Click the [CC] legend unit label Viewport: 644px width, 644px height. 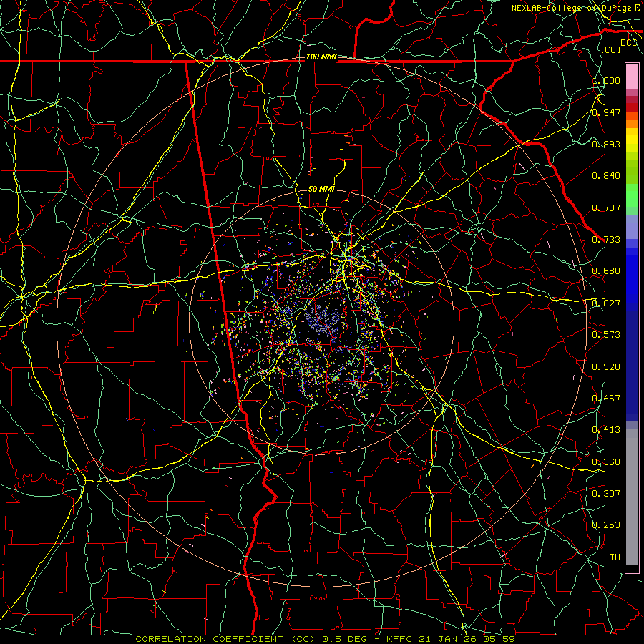click(611, 49)
